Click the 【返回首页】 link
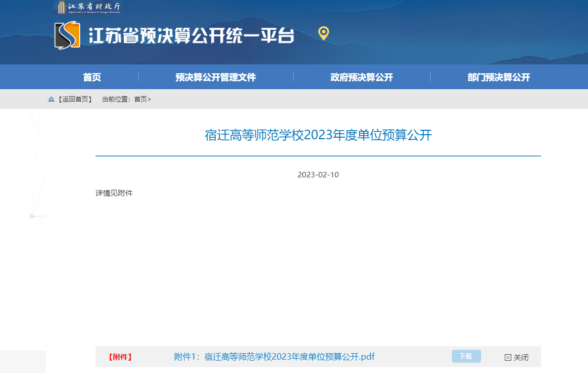This screenshot has width=588, height=373. coord(75,99)
